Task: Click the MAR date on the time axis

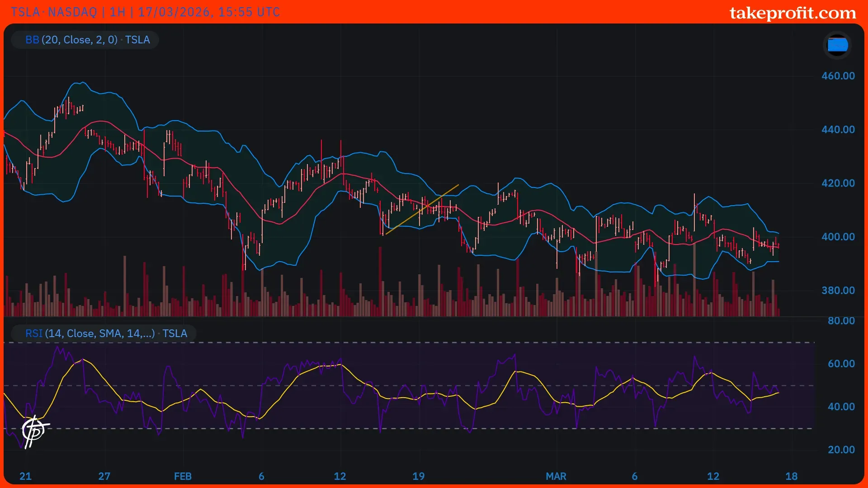Action: coord(556,476)
